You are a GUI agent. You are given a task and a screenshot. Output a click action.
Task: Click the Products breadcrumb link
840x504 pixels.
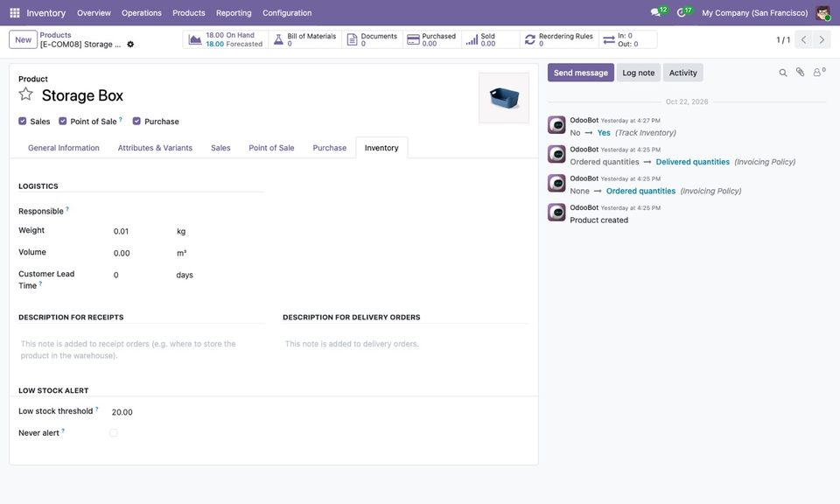(55, 35)
